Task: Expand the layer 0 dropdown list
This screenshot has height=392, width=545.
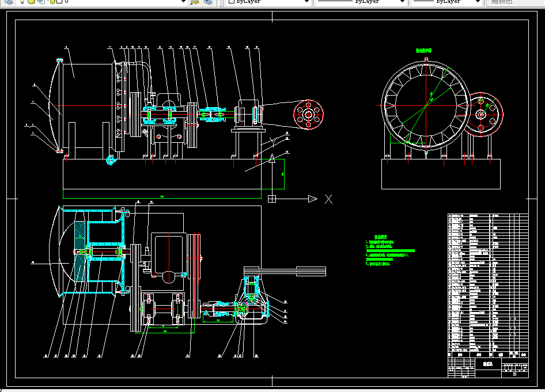Action: tap(184, 2)
